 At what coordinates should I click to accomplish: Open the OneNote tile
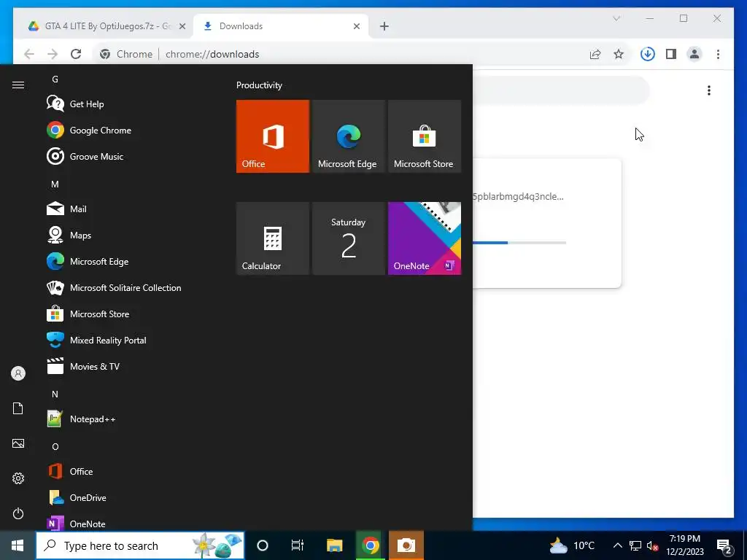coord(425,238)
